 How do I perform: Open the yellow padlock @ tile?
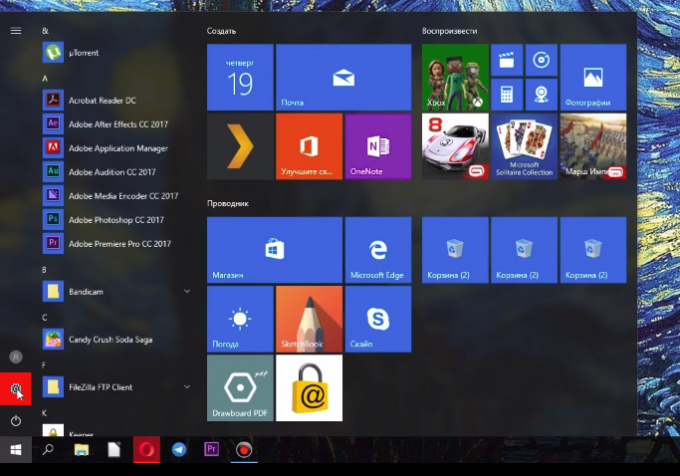pos(309,388)
